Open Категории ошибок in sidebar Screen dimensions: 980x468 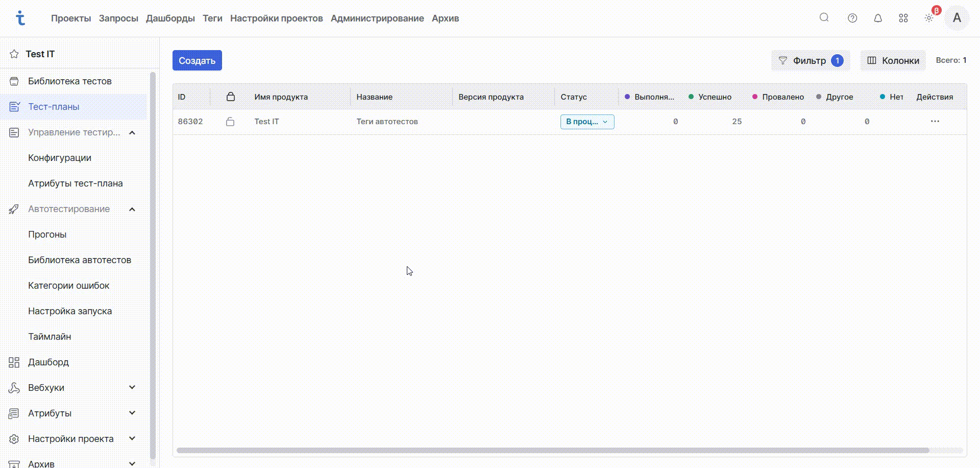(69, 286)
